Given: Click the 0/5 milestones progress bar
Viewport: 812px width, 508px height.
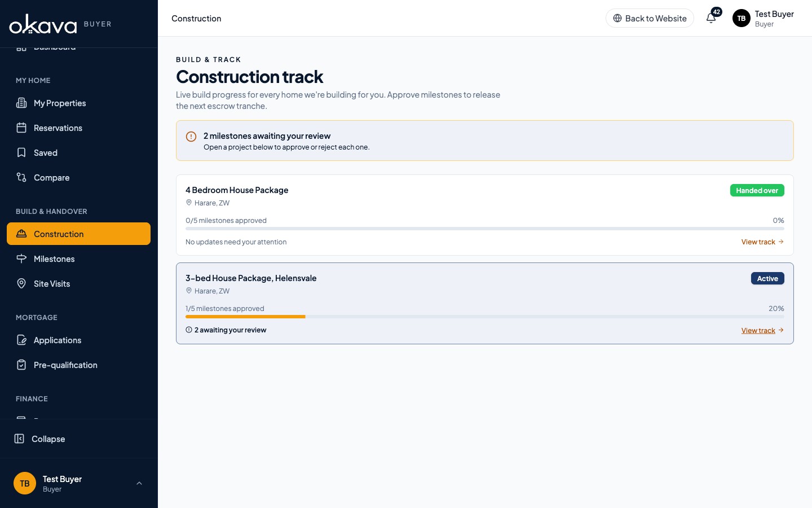Looking at the screenshot, I should click(484, 229).
